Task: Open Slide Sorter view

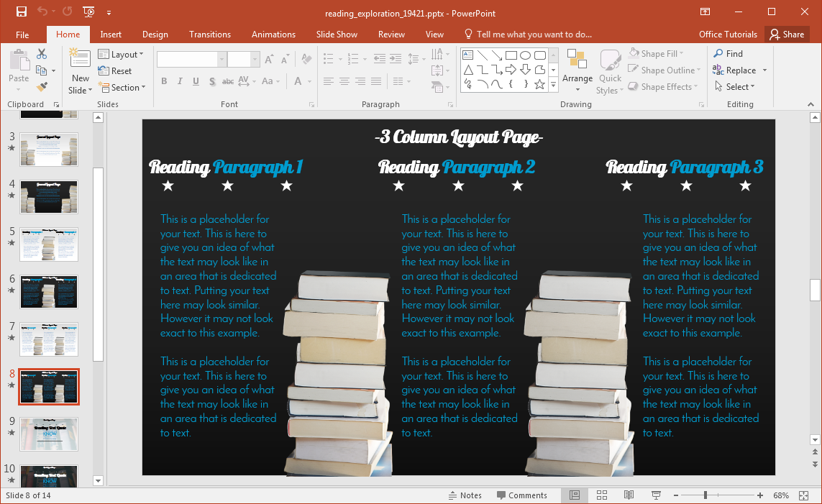Action: (602, 495)
